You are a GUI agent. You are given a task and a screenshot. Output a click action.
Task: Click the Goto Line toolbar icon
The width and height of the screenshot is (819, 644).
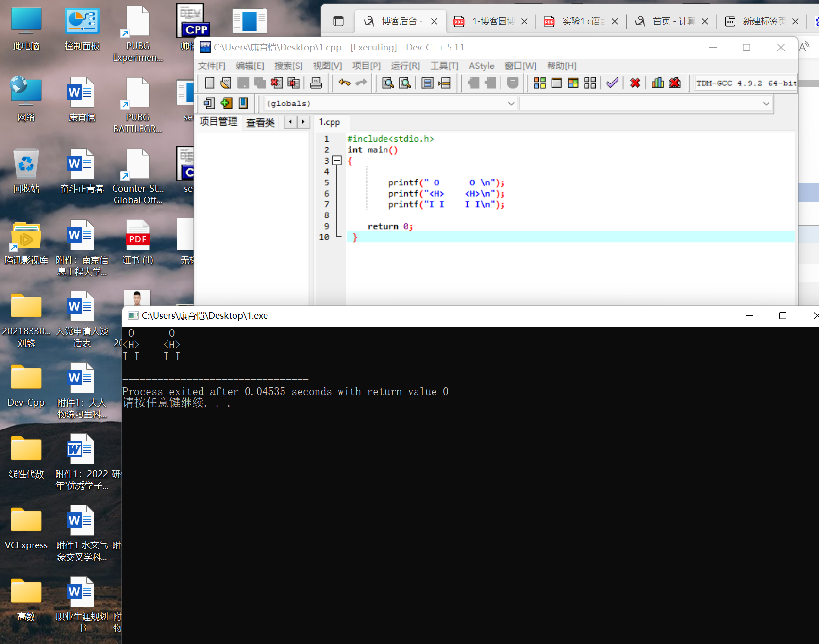coord(444,83)
